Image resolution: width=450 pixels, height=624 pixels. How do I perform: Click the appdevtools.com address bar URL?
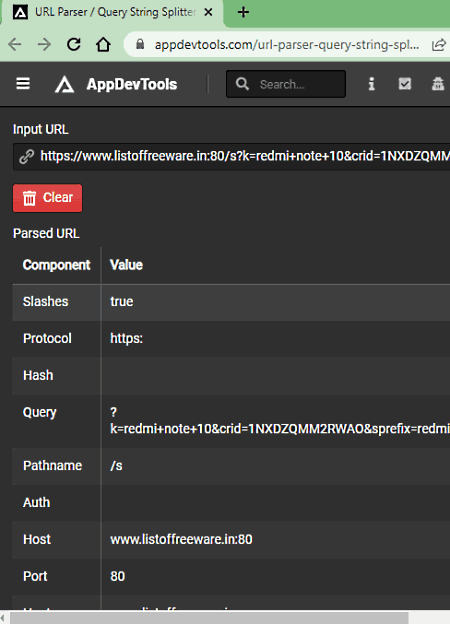tap(286, 45)
